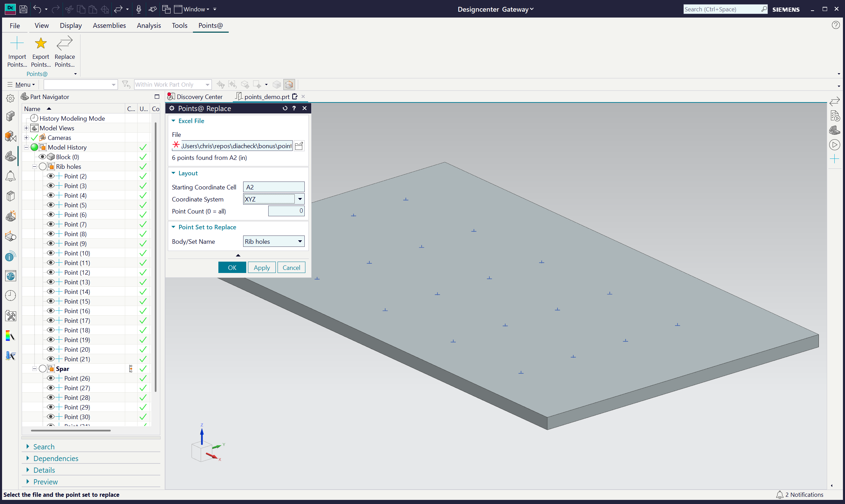Open the Part Navigator settings gear in sidebar
Viewport: 845px width, 504px height.
(10, 98)
